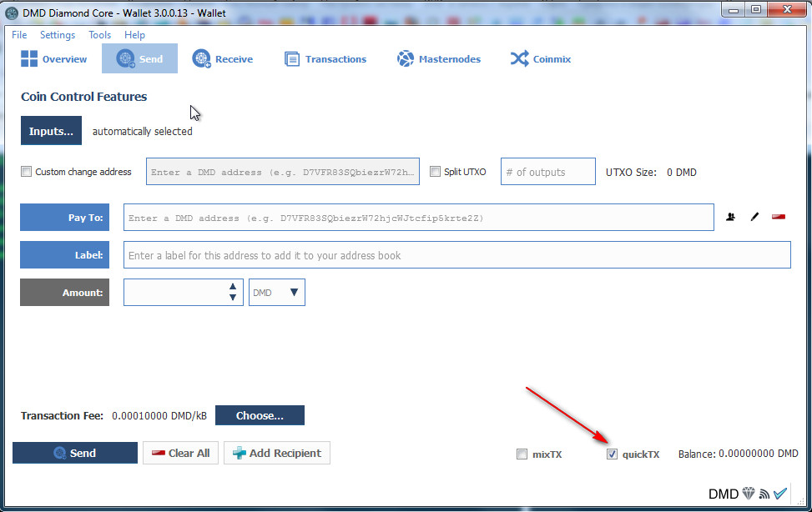The height and width of the screenshot is (512, 812).
Task: Click the window resize grip corner
Action: tap(800, 501)
